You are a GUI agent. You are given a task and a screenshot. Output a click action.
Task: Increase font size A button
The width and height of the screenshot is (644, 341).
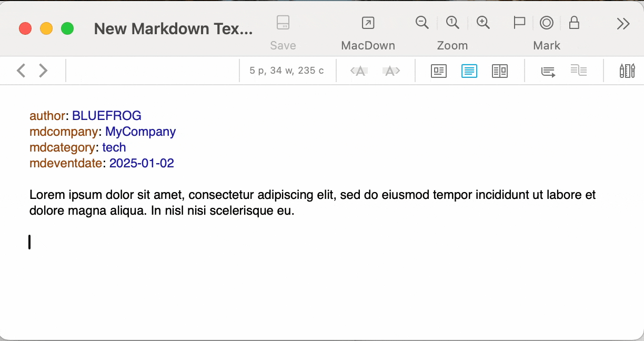[391, 71]
